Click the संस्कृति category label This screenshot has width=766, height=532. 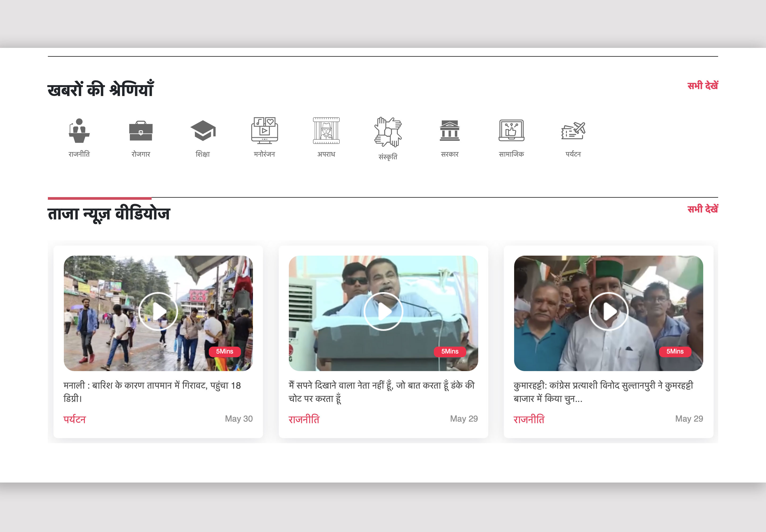388,157
